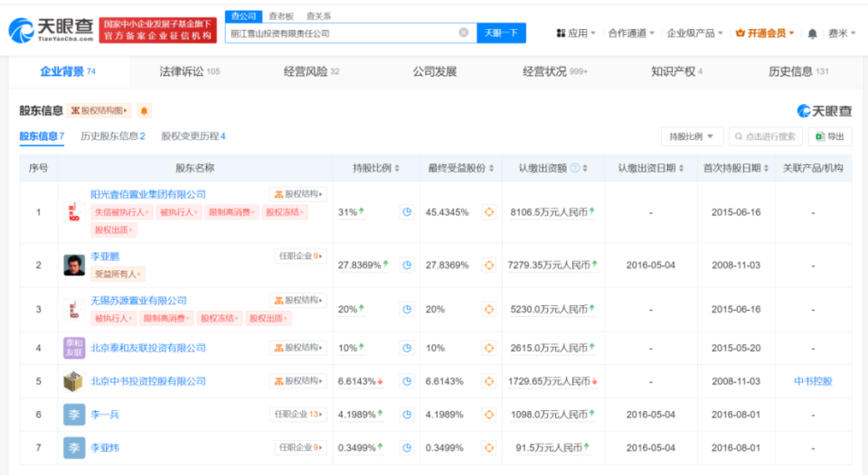The width and height of the screenshot is (868, 476).
Task: Click the orange alert bell beside 股东信息
Action: [x=144, y=110]
